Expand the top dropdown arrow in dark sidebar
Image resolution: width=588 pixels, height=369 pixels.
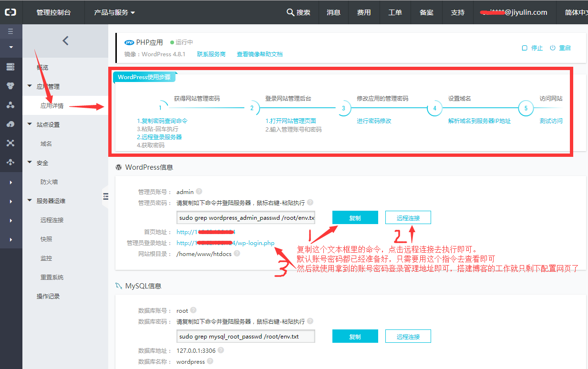[10, 47]
